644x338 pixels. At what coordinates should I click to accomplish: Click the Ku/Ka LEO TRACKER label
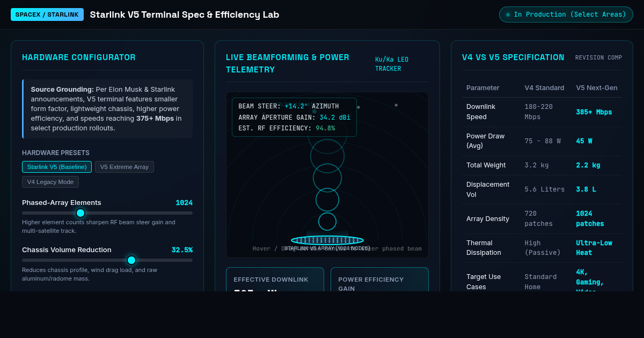tap(392, 64)
